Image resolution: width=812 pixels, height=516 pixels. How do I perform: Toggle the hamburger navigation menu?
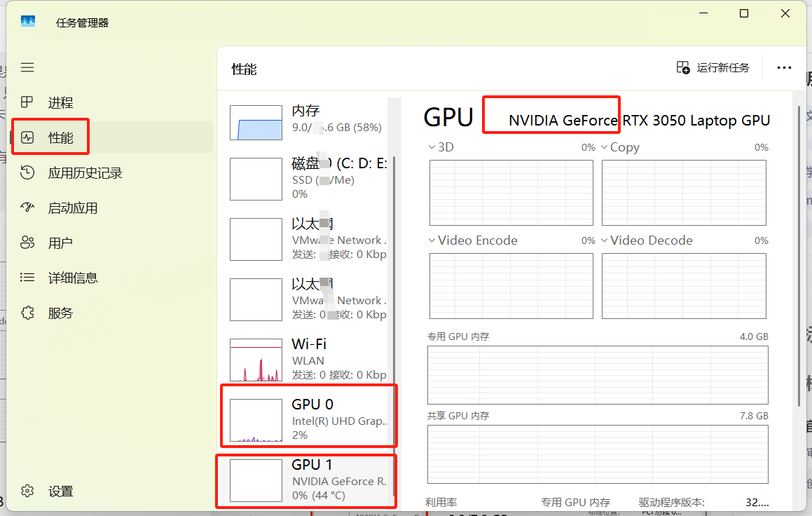click(27, 67)
